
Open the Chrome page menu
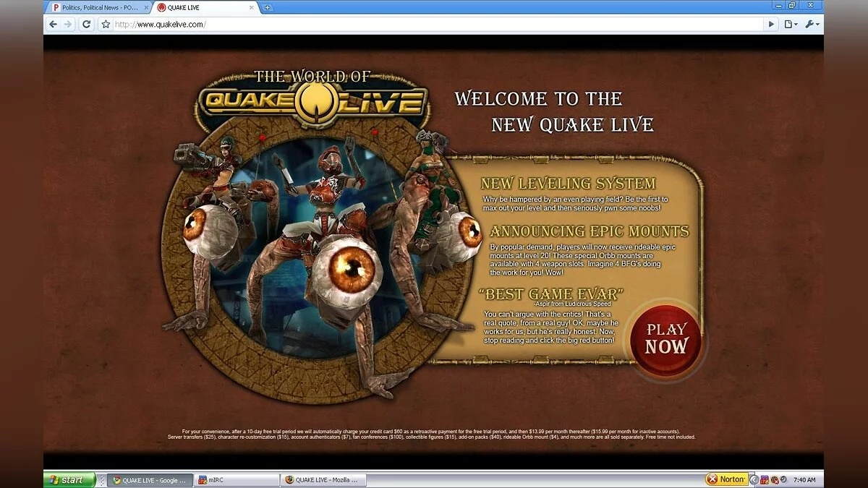[791, 24]
